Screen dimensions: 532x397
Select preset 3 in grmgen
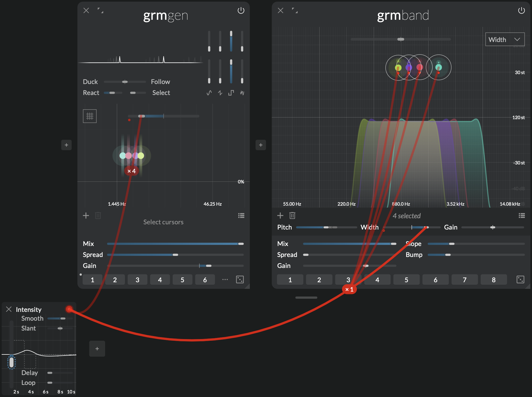click(137, 280)
